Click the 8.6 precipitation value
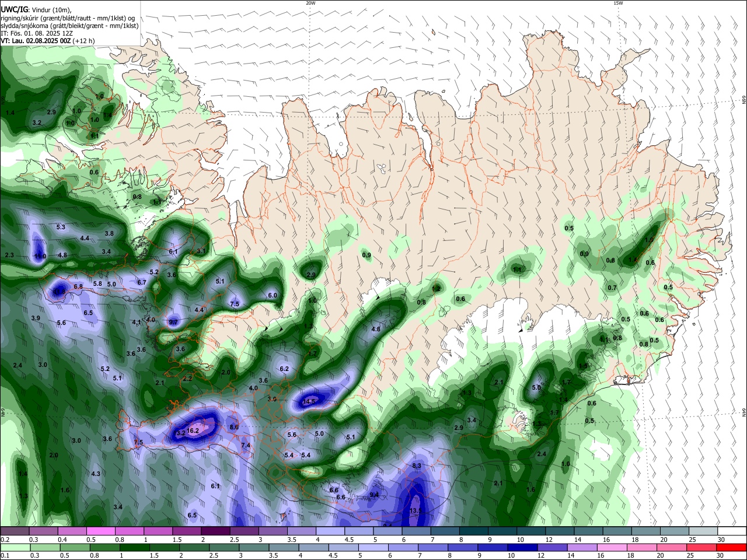Viewport: 747px width, 560px height. 234,427
